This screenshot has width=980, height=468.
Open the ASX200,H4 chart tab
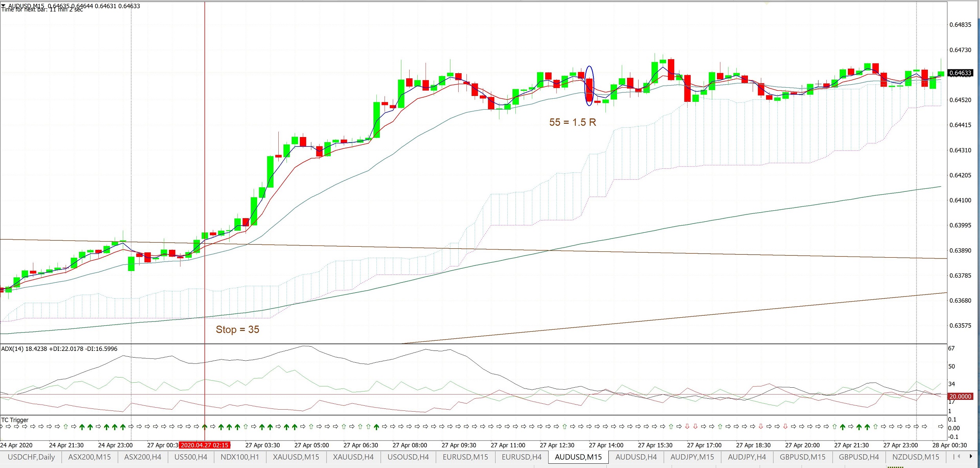143,457
